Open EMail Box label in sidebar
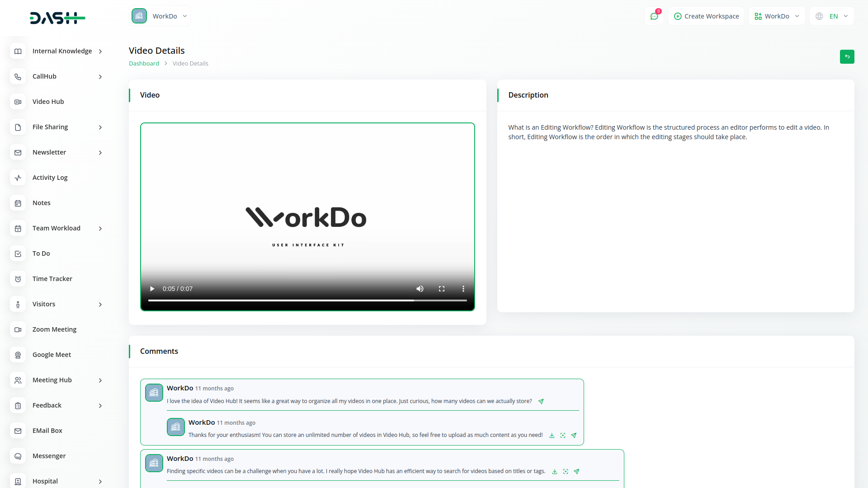The width and height of the screenshot is (868, 488). 47,431
